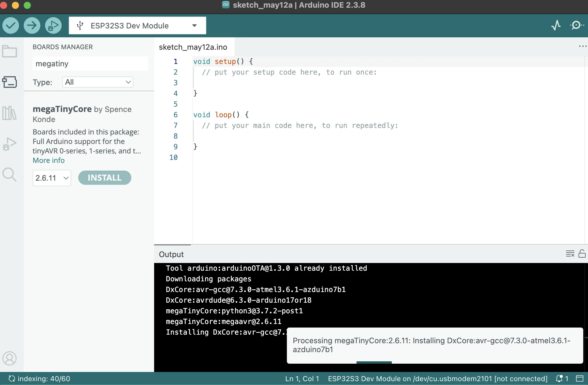Click the 'Boards included in this package' description
Image resolution: width=588 pixels, height=385 pixels.
[x=87, y=141]
